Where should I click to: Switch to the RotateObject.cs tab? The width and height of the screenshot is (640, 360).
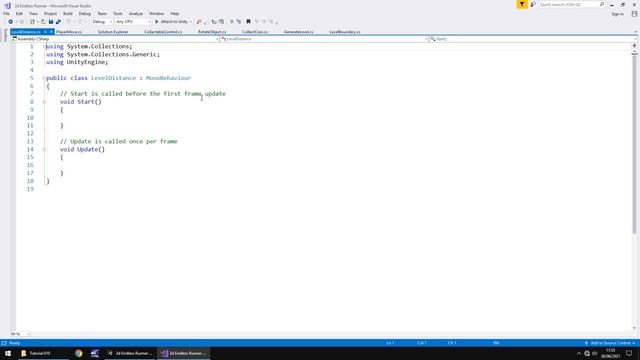click(x=212, y=32)
